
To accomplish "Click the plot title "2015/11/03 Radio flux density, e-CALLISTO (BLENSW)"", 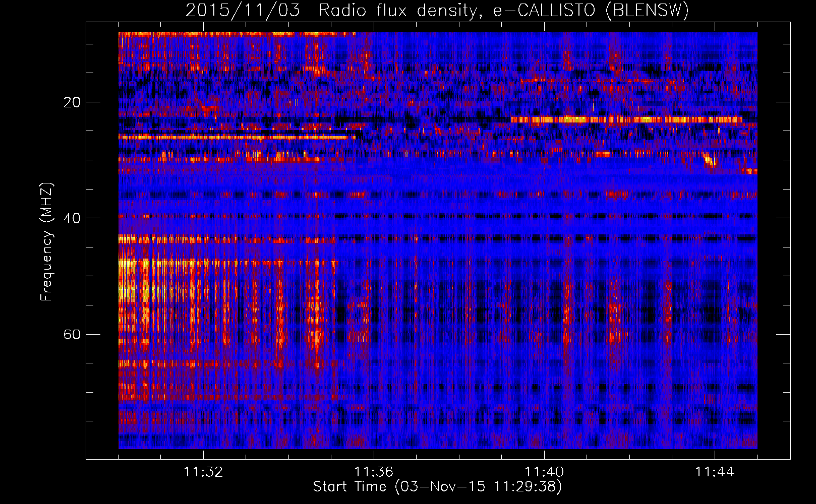I will point(437,11).
